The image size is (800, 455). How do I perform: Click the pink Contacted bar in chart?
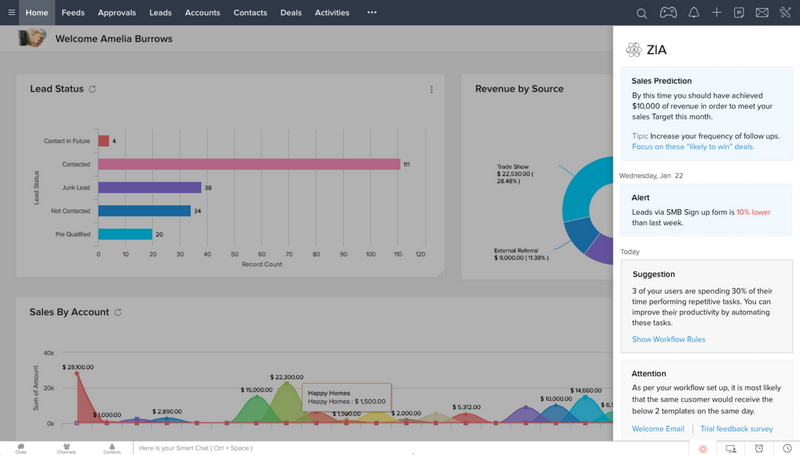[x=248, y=164]
